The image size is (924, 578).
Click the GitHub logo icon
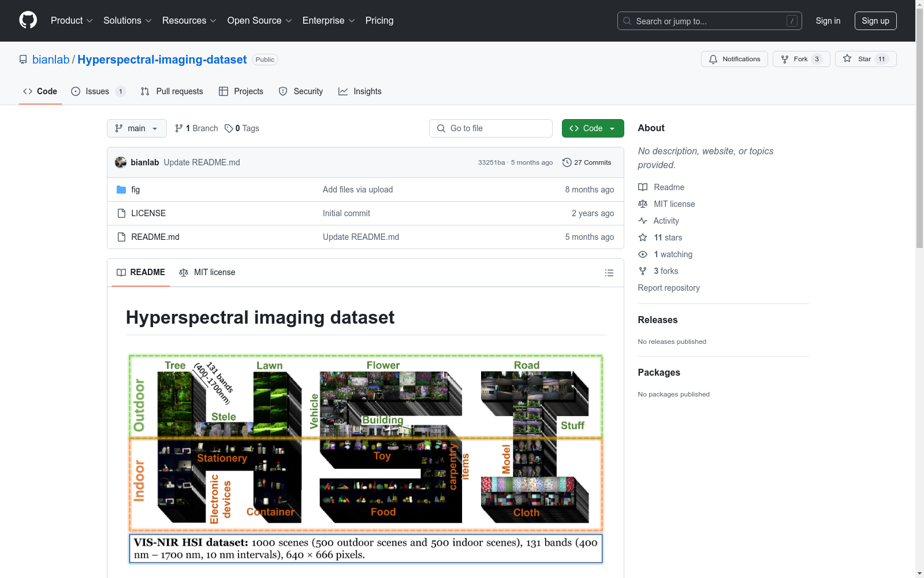[28, 20]
